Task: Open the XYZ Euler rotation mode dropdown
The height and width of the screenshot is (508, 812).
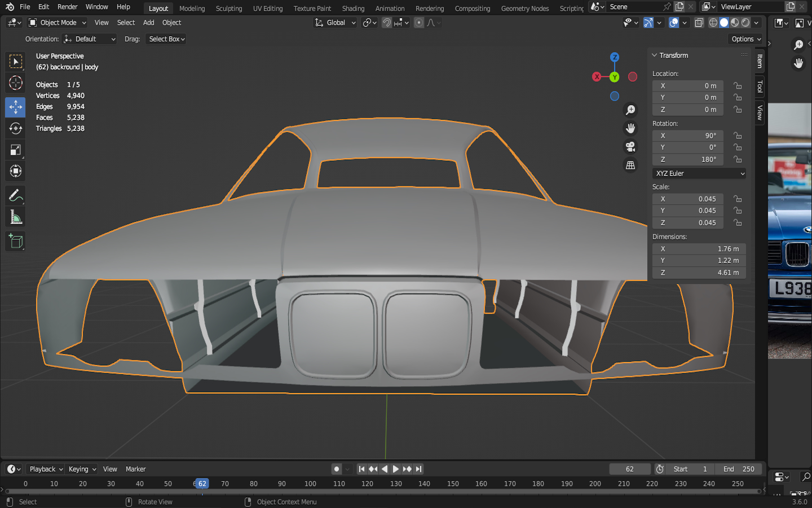Action: click(x=699, y=173)
